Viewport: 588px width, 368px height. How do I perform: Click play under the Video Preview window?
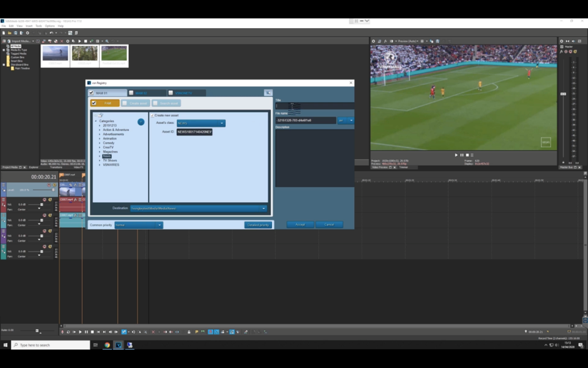(x=456, y=155)
